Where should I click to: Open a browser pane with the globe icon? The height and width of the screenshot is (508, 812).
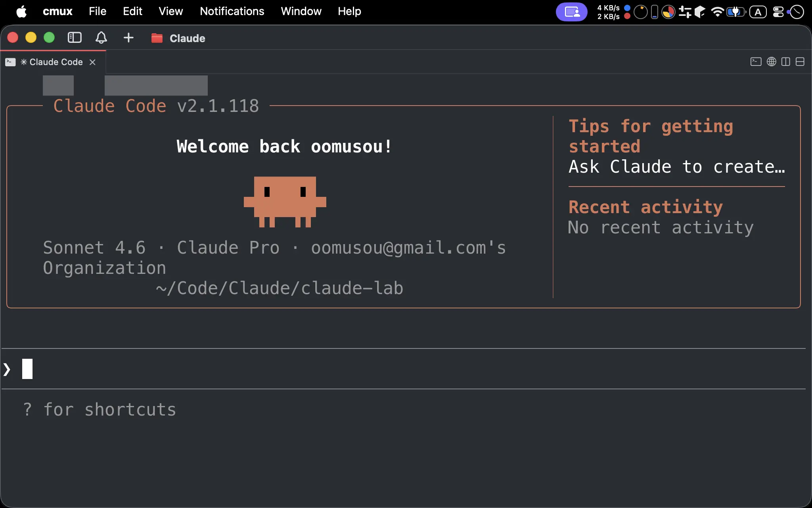[771, 62]
